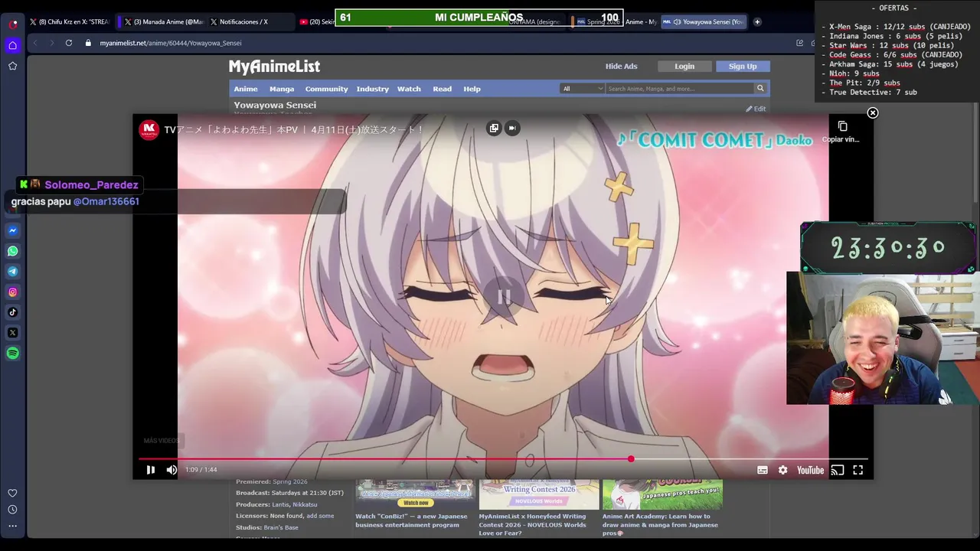980x551 pixels.
Task: Toggle video subtitles/captions button
Action: [763, 470]
